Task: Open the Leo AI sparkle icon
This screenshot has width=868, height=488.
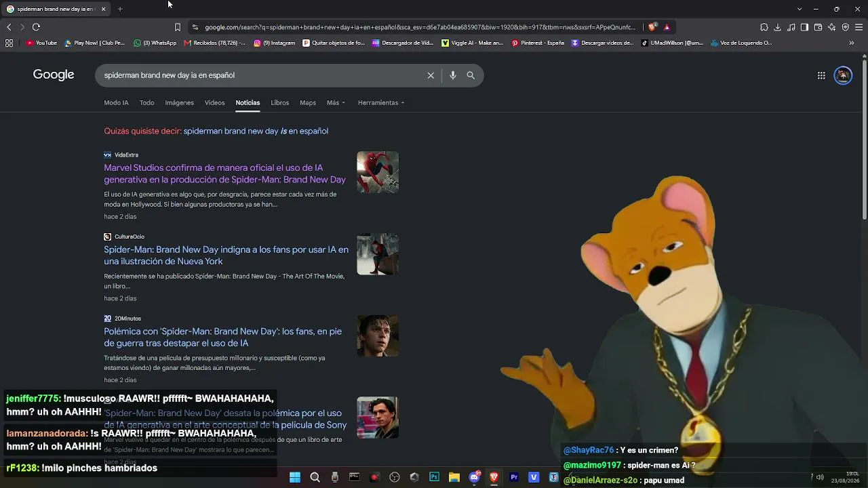Action: tap(832, 27)
